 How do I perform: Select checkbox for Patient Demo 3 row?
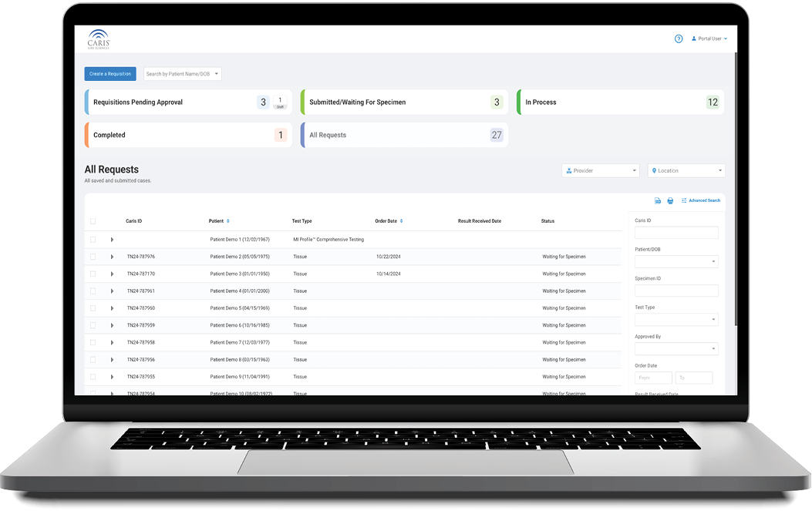click(93, 274)
